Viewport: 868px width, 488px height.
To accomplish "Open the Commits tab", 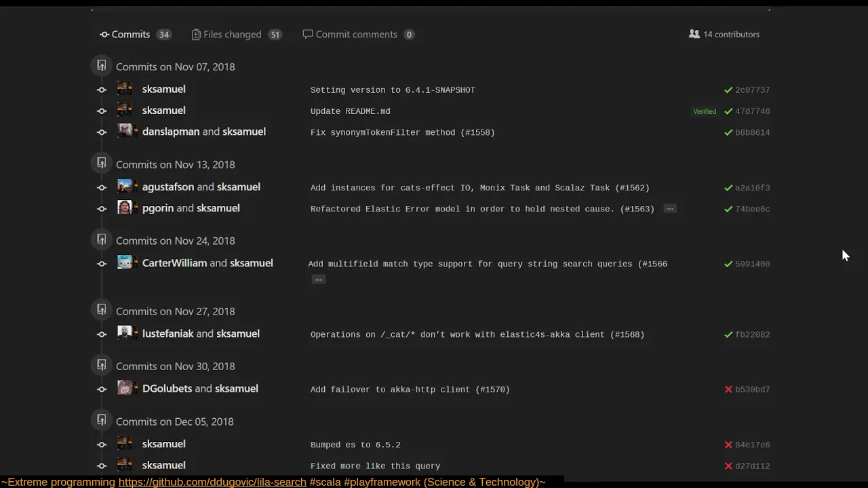I will 135,35.
